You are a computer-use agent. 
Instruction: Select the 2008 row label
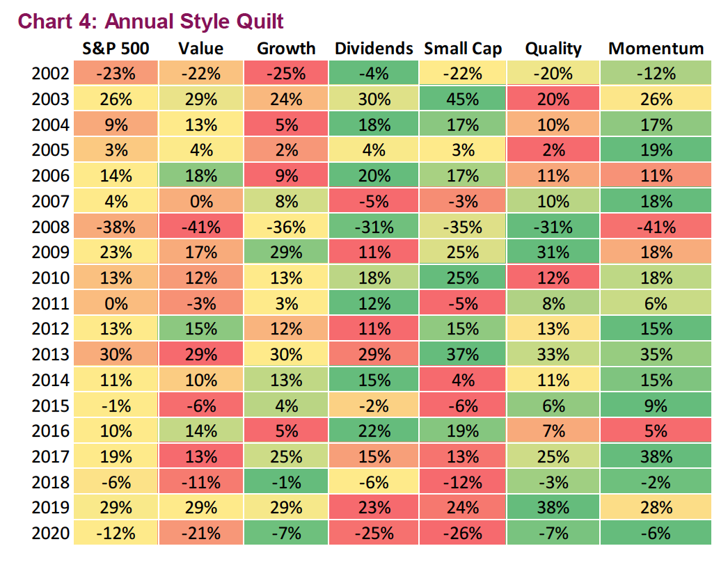point(51,227)
